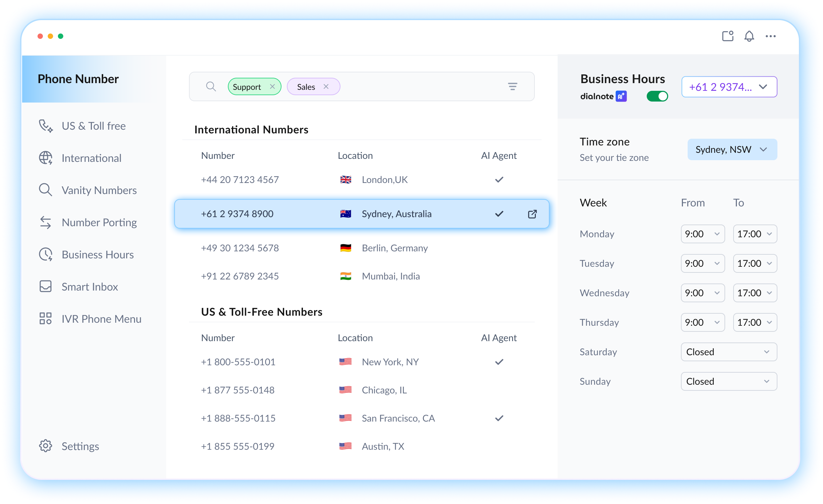Open the Sydney, NSW time zone dropdown

click(732, 149)
